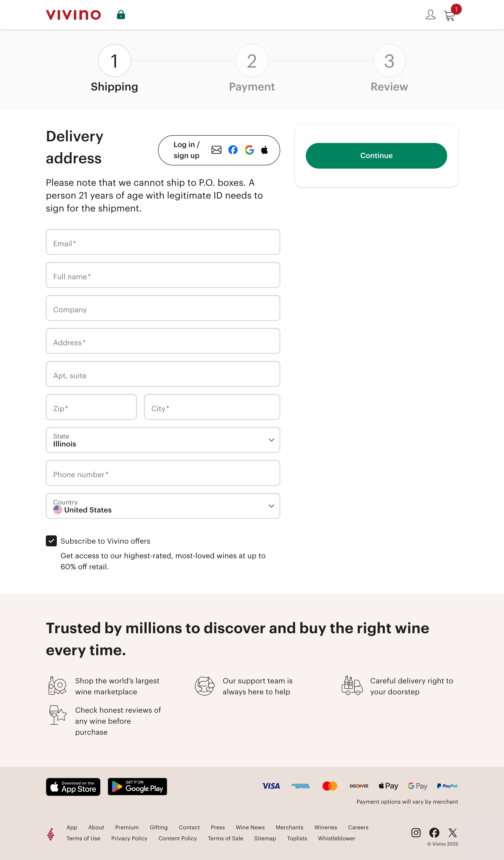Expand the Country dropdown showing United States
504x860 pixels.
click(163, 506)
